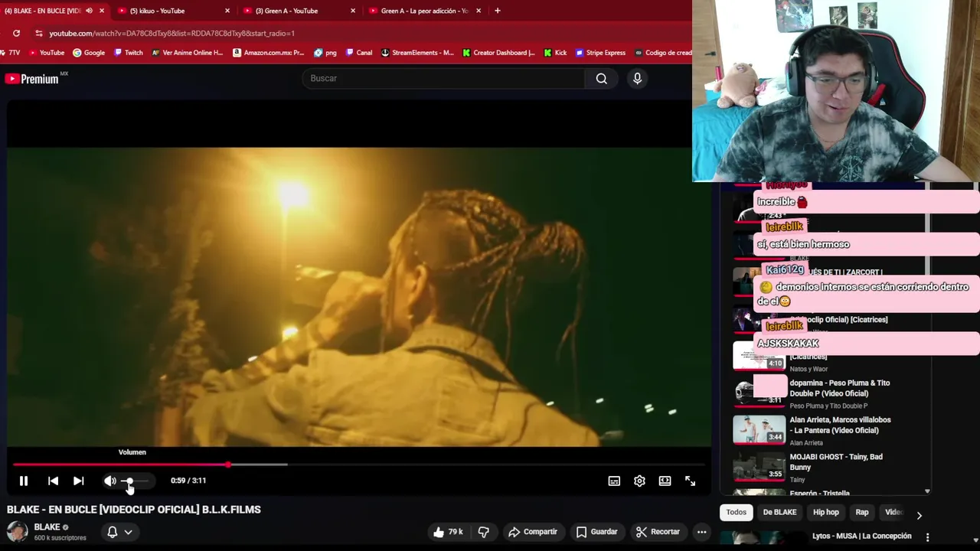The image size is (980, 551).
Task: Close the kikuo - YouTube tab
Action: 227,11
